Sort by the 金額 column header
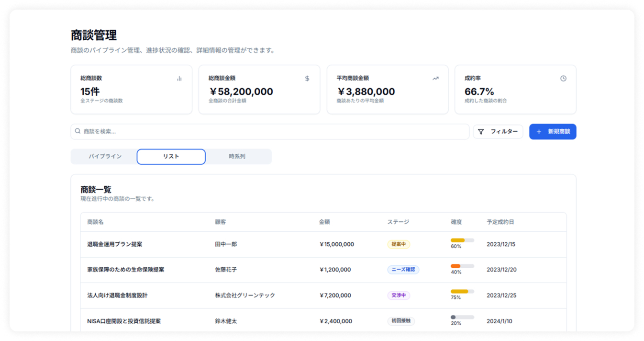This screenshot has height=341, width=644. pos(324,222)
